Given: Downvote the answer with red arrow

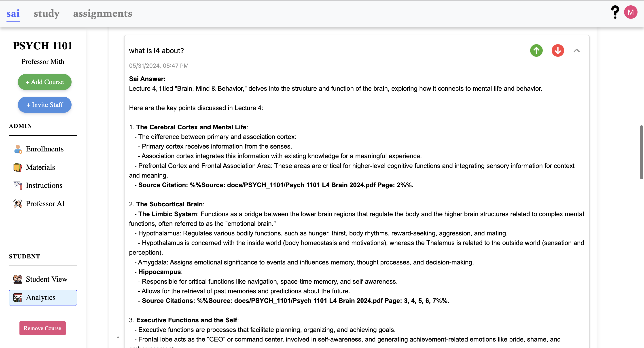Looking at the screenshot, I should coord(558,51).
